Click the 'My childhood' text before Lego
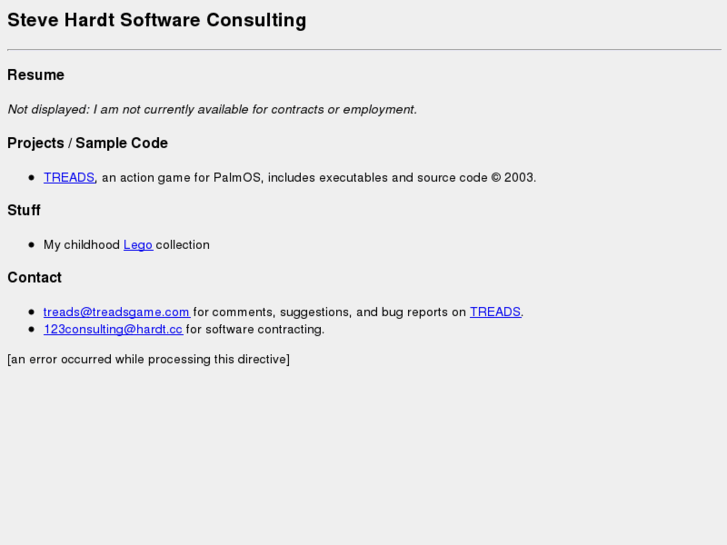 click(82, 244)
